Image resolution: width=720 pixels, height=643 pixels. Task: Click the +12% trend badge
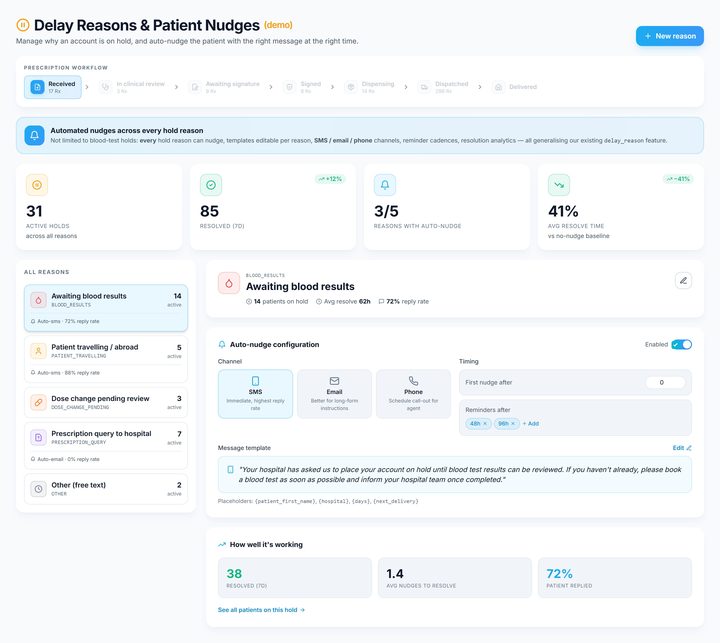[330, 179]
